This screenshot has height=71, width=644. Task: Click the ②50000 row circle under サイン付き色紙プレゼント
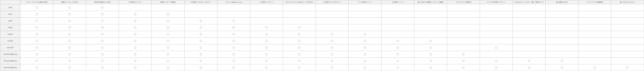coord(496,48)
